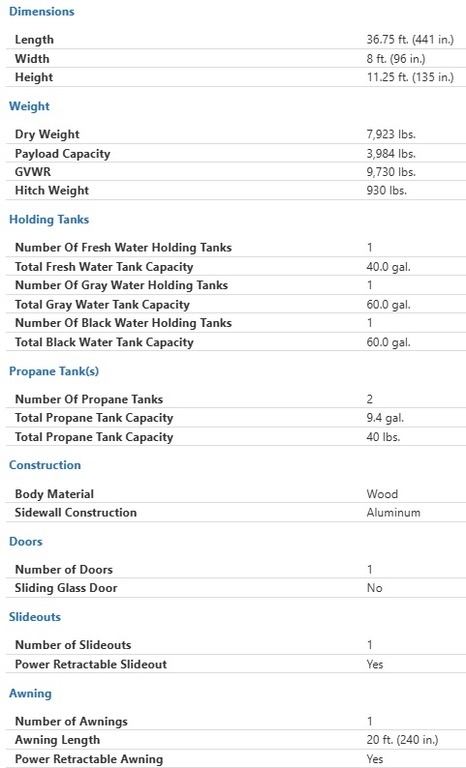Click the Sidewall Construction value Aluminum
This screenshot has width=466, height=768.
pyautogui.click(x=393, y=513)
